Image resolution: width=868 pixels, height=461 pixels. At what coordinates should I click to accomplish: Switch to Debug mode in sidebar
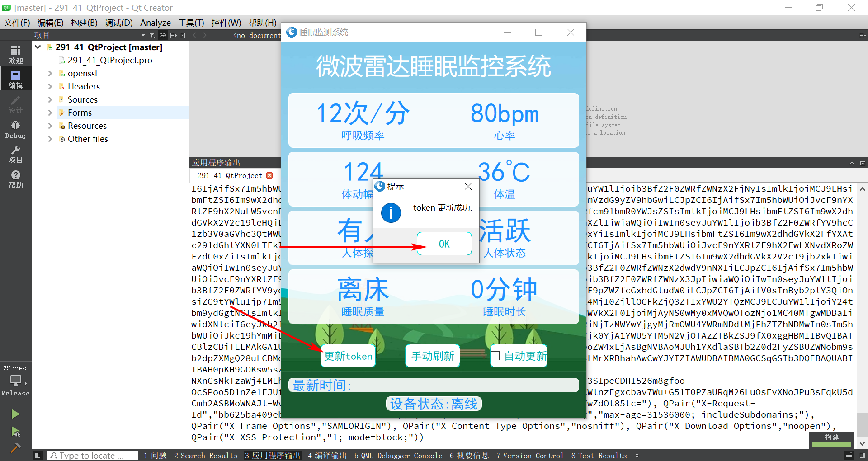pyautogui.click(x=16, y=129)
